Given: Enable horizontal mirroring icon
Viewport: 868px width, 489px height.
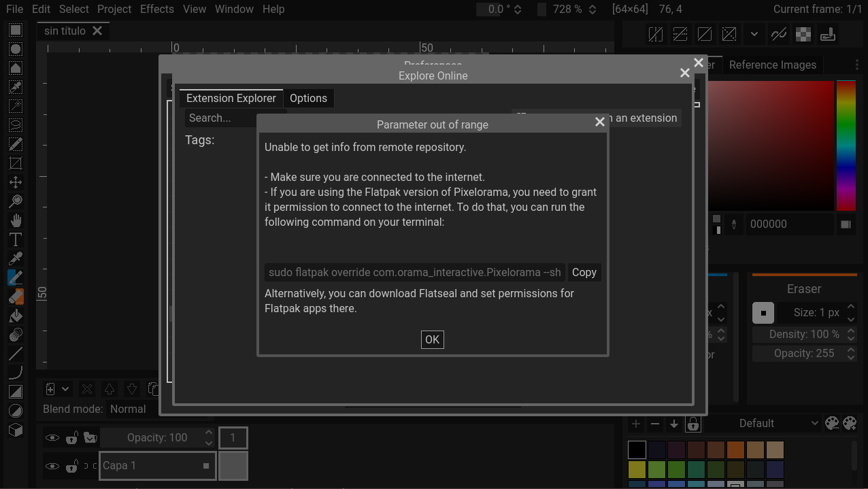Looking at the screenshot, I should 656,34.
